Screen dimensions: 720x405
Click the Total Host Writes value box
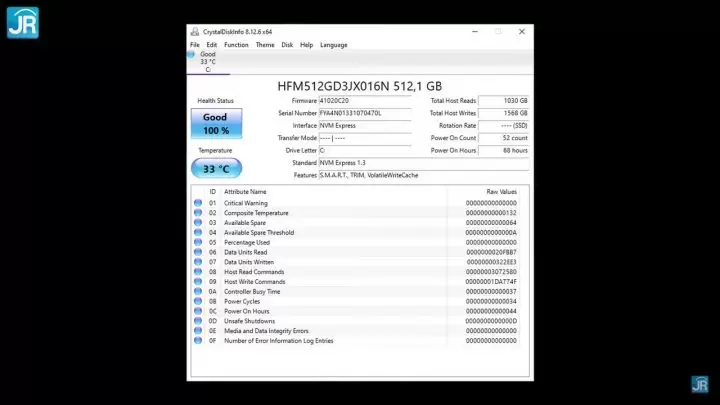tap(504, 113)
